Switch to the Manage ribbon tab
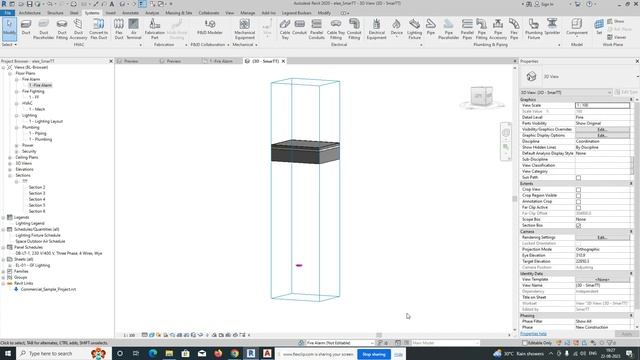The height and width of the screenshot is (360, 640). coord(247,13)
